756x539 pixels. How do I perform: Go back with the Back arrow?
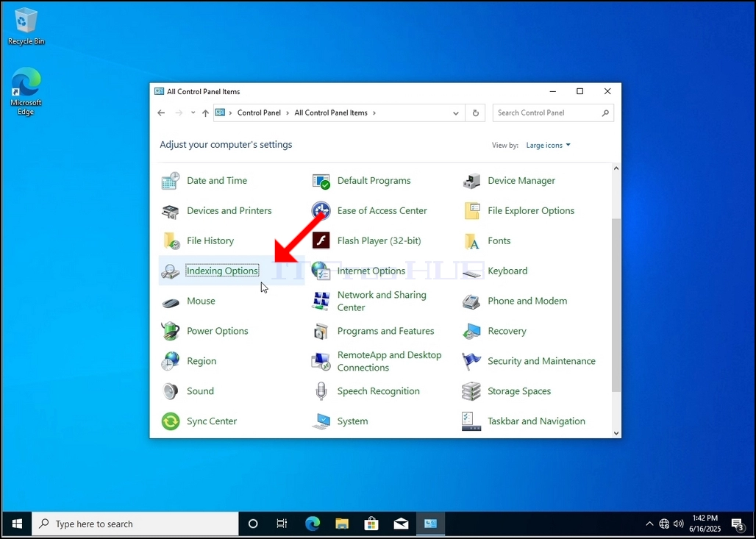pyautogui.click(x=161, y=113)
